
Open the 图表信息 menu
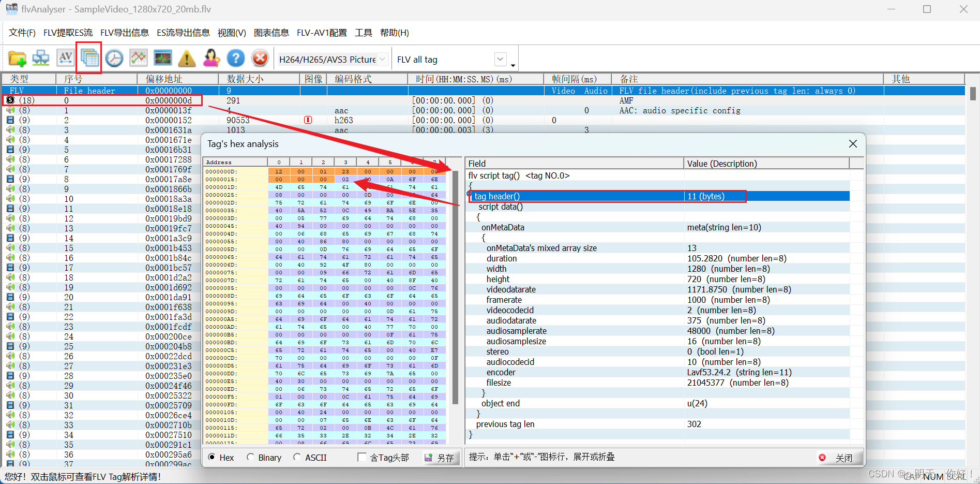272,33
